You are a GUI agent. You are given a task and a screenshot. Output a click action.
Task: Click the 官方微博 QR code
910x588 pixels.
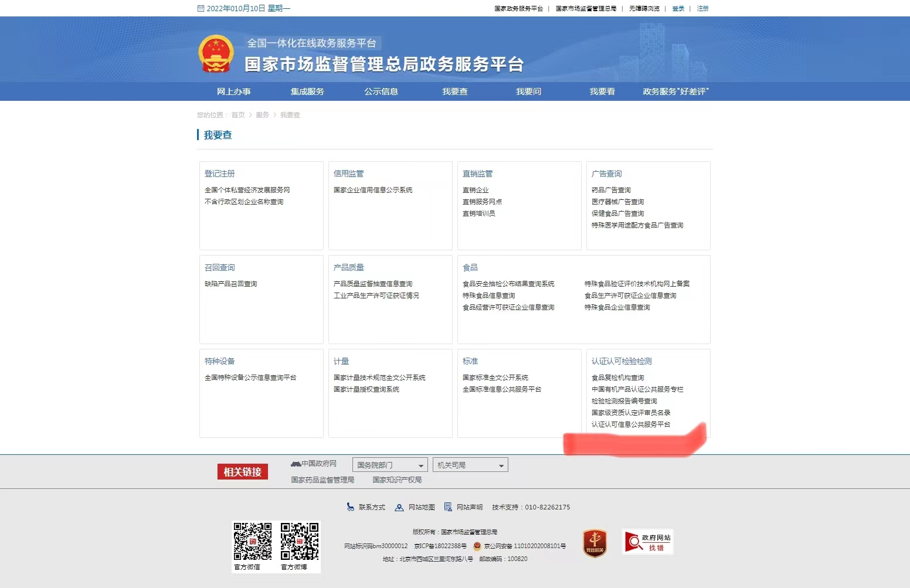tap(300, 541)
